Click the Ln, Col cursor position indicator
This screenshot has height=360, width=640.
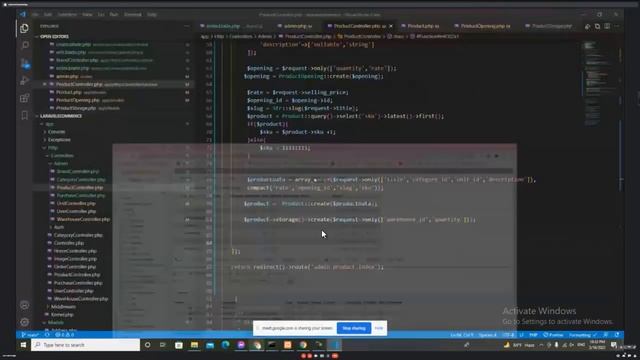pos(462,335)
